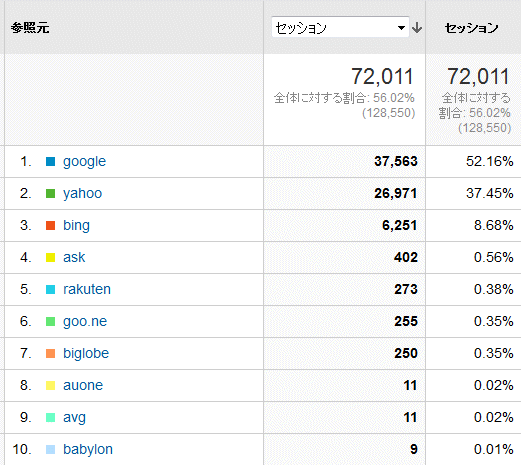Open the babylon source link

tap(88, 450)
